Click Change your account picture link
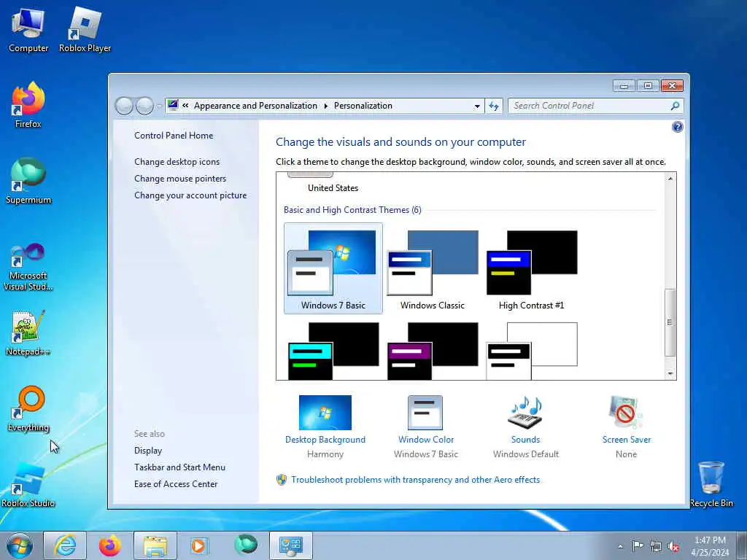The height and width of the screenshot is (560, 747). pos(190,195)
